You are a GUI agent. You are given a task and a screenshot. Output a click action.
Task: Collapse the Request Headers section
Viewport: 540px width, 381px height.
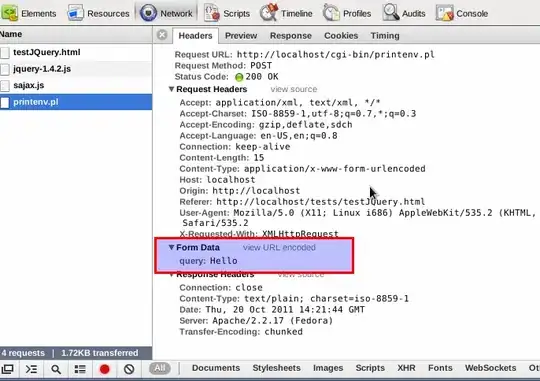(x=171, y=89)
